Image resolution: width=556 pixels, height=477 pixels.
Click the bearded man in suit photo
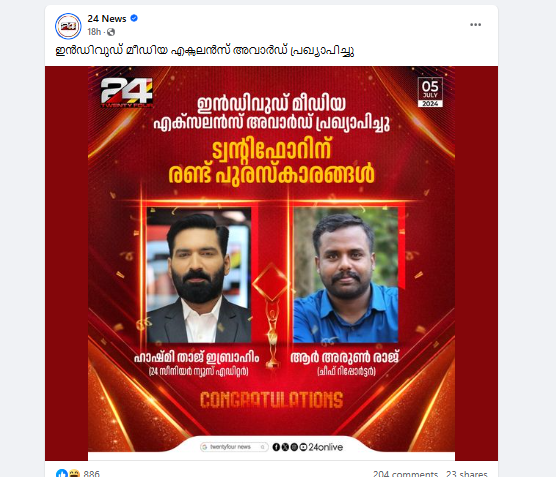199,275
